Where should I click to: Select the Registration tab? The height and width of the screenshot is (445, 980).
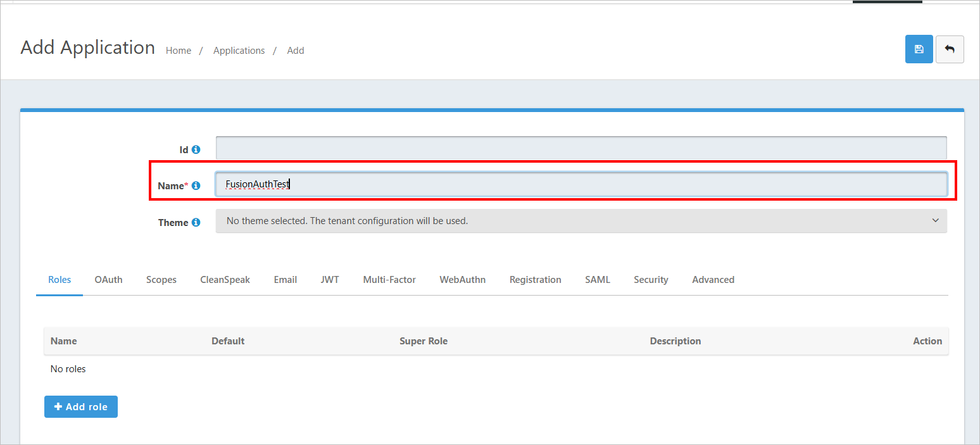pyautogui.click(x=535, y=279)
